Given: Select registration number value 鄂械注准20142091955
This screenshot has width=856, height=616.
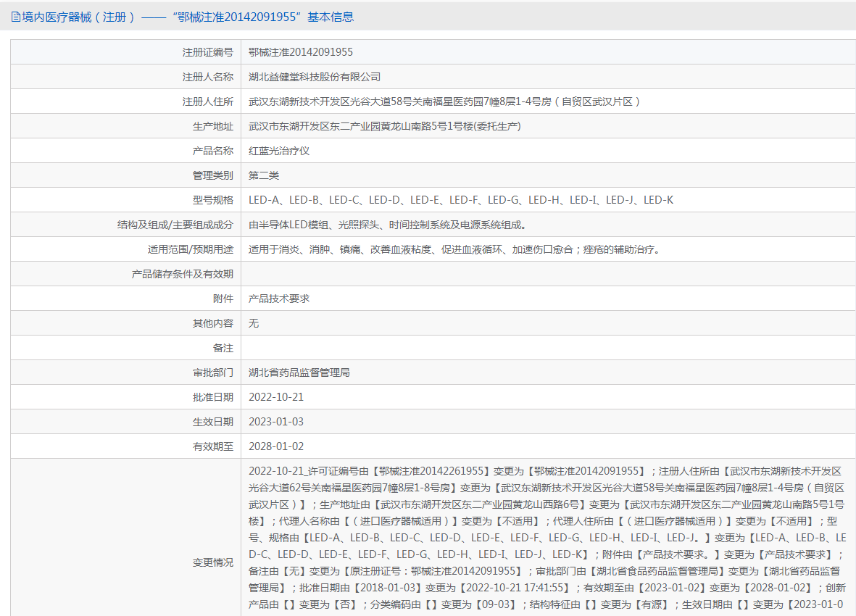Looking at the screenshot, I should click(x=301, y=52).
